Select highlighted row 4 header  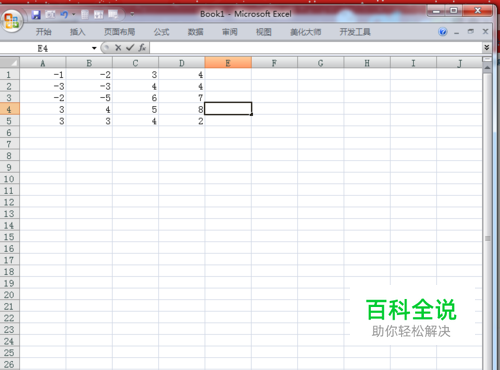coord(9,109)
